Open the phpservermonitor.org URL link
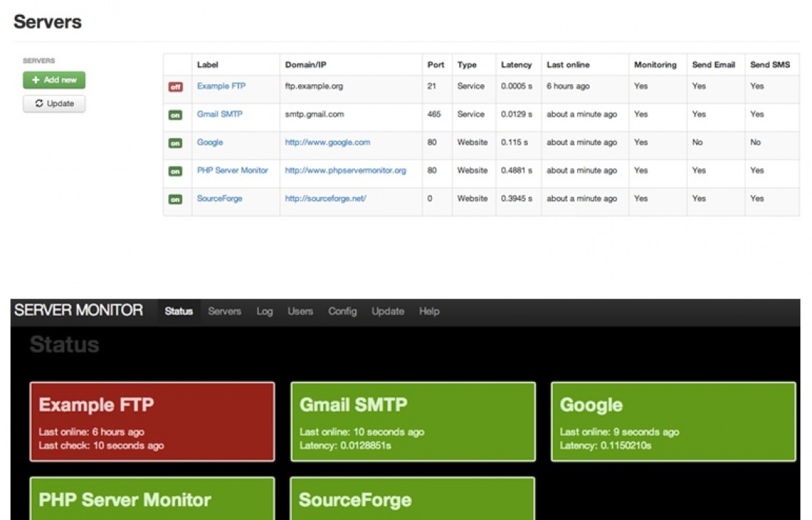812x520 pixels. pyautogui.click(x=345, y=170)
